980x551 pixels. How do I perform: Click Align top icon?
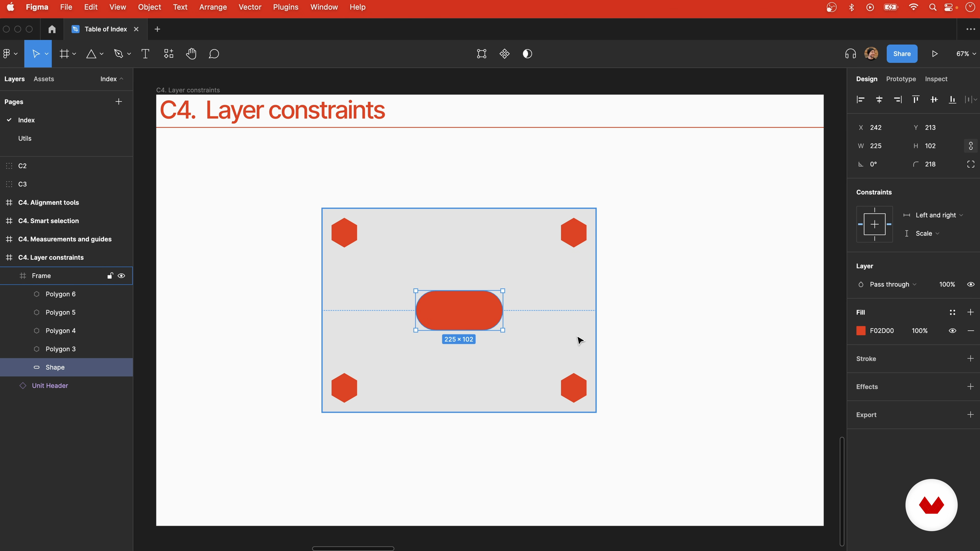(916, 100)
